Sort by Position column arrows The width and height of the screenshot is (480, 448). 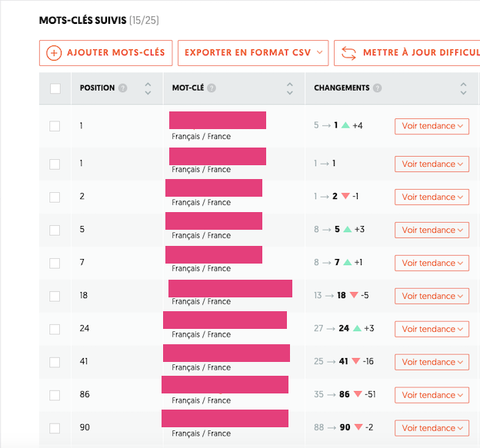pyautogui.click(x=148, y=88)
